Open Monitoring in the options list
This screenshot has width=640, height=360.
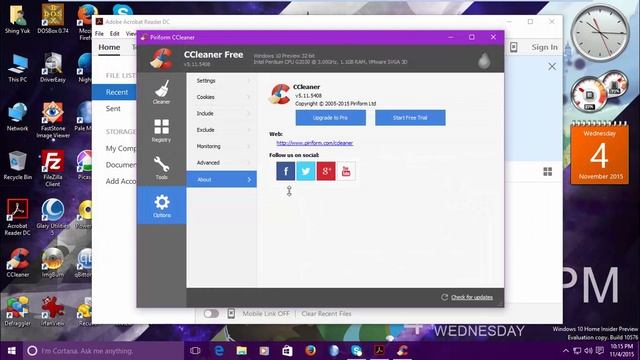point(222,146)
